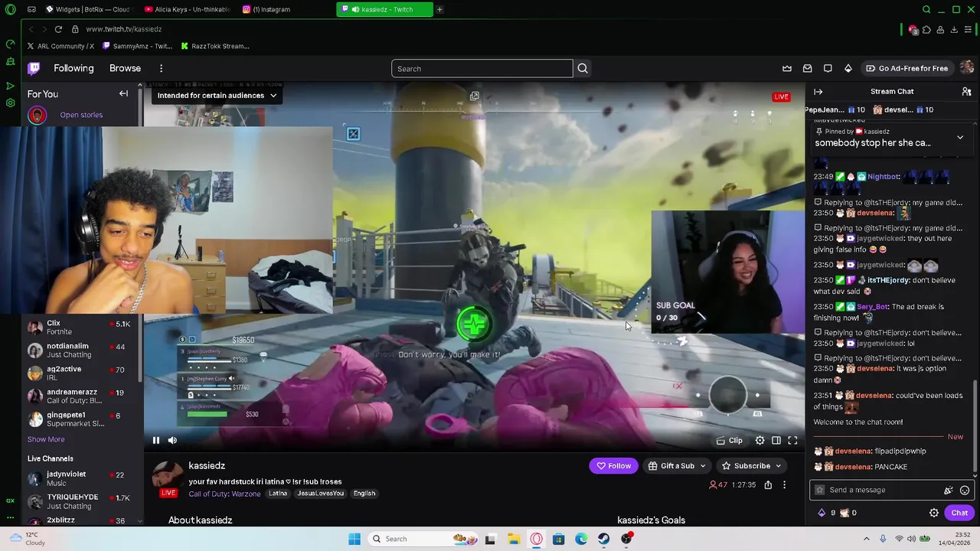Open Twitch top nav more-options menu
This screenshot has width=980, height=551.
tap(161, 68)
